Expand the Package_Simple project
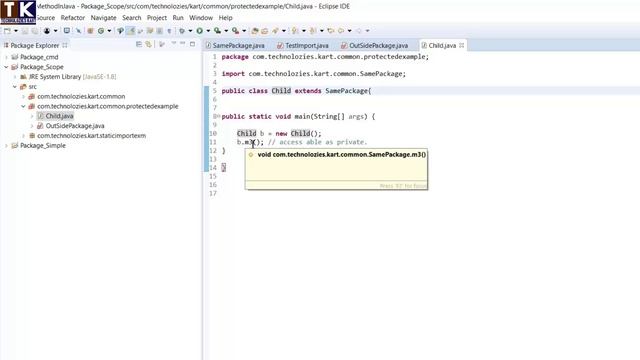 tap(7, 145)
